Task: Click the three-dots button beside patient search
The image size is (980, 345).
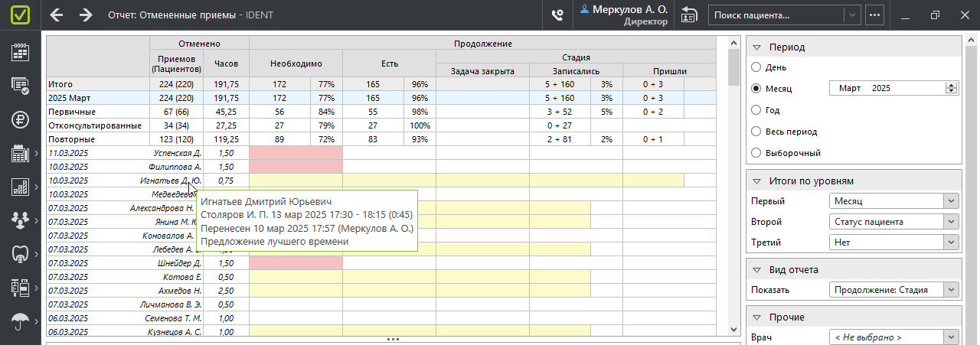Action: [875, 15]
